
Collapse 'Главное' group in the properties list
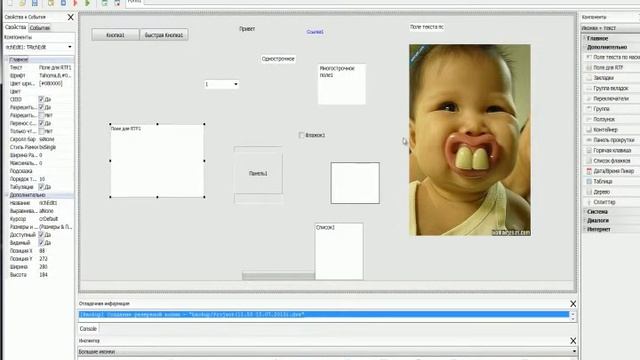point(7,60)
